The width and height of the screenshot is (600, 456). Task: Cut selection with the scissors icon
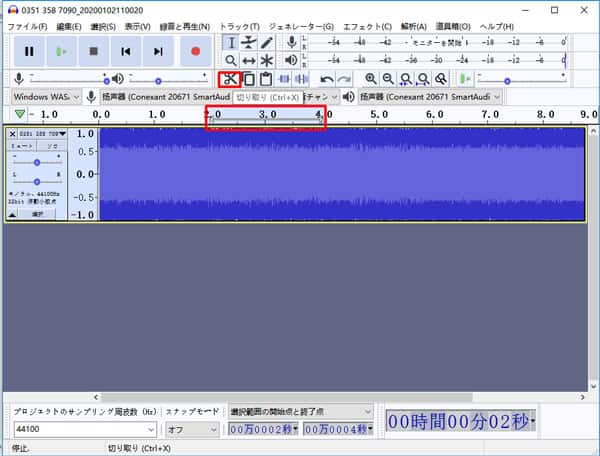click(230, 80)
